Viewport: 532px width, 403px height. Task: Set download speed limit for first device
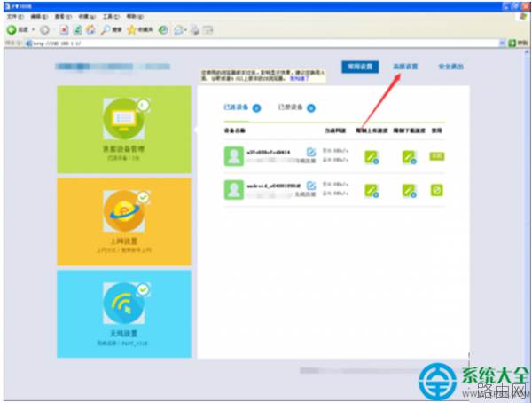[409, 157]
